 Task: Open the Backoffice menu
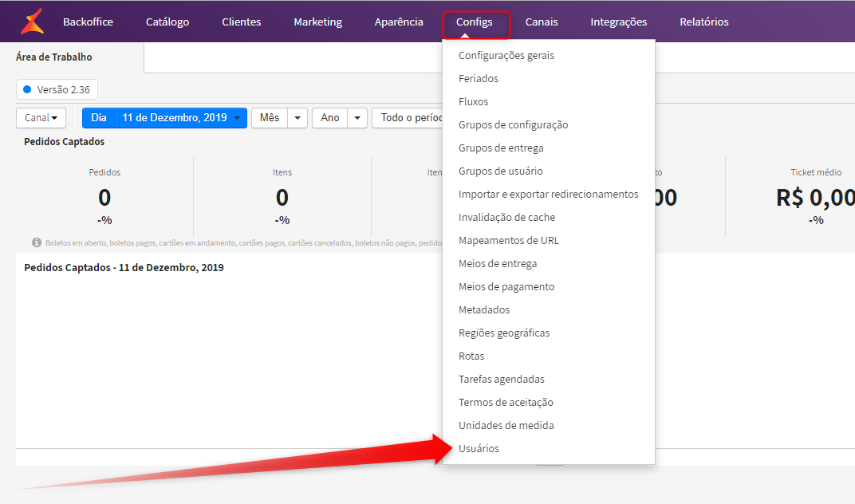click(x=88, y=22)
